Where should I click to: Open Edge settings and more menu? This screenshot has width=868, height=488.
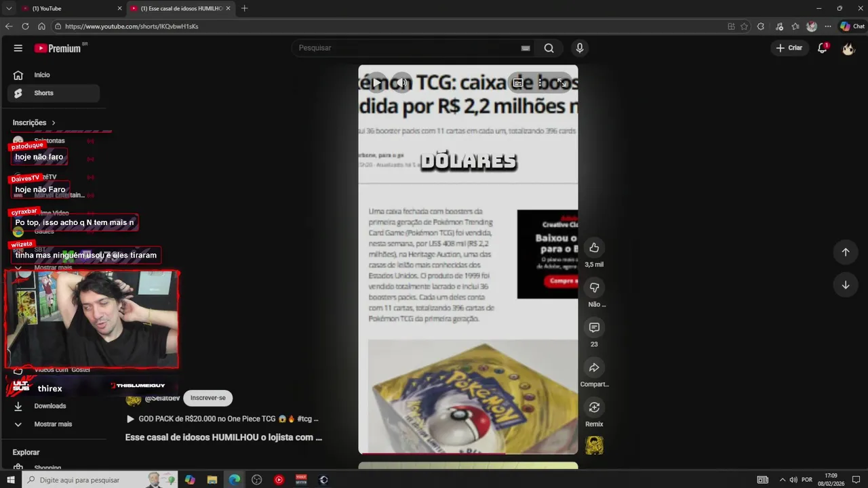(828, 26)
